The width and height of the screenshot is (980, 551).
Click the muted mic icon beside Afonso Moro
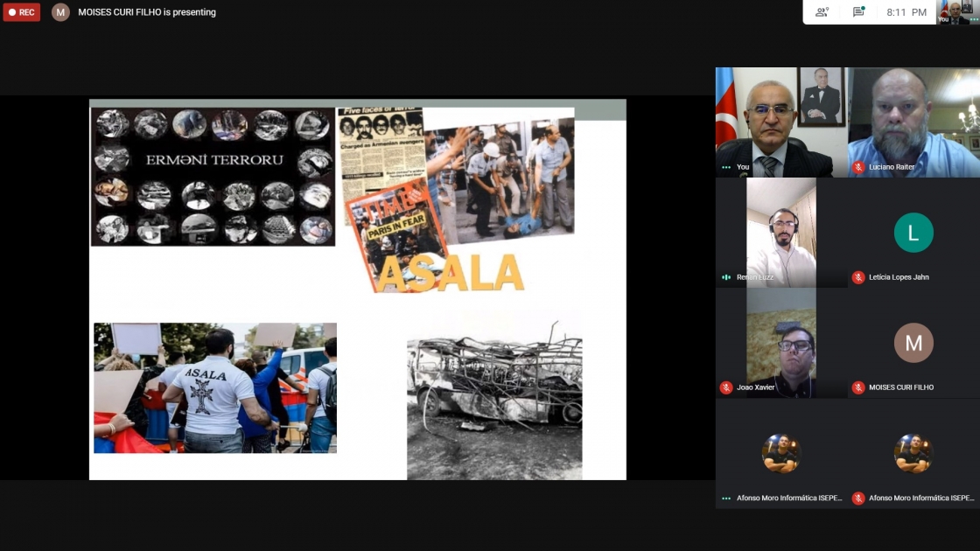point(858,498)
